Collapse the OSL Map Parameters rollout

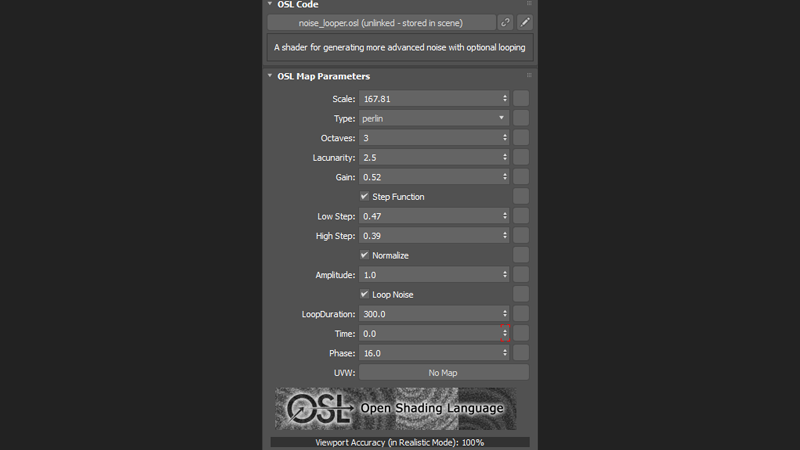coord(270,76)
